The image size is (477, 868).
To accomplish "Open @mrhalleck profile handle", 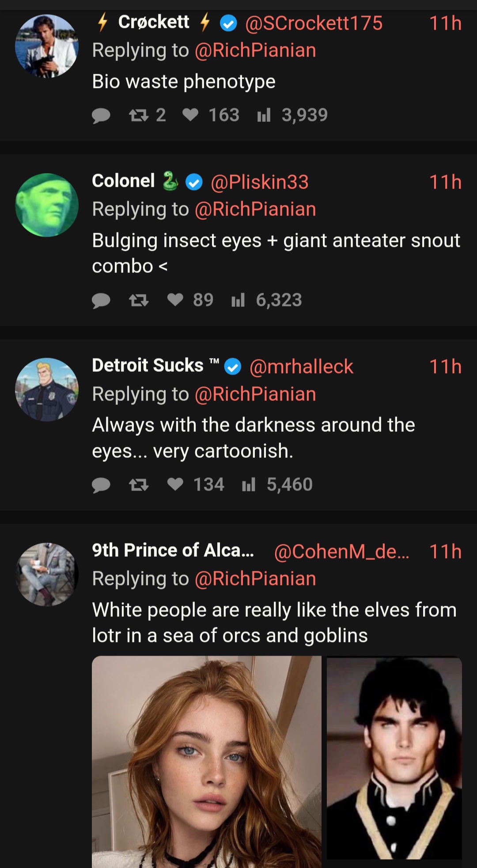I will click(x=301, y=366).
